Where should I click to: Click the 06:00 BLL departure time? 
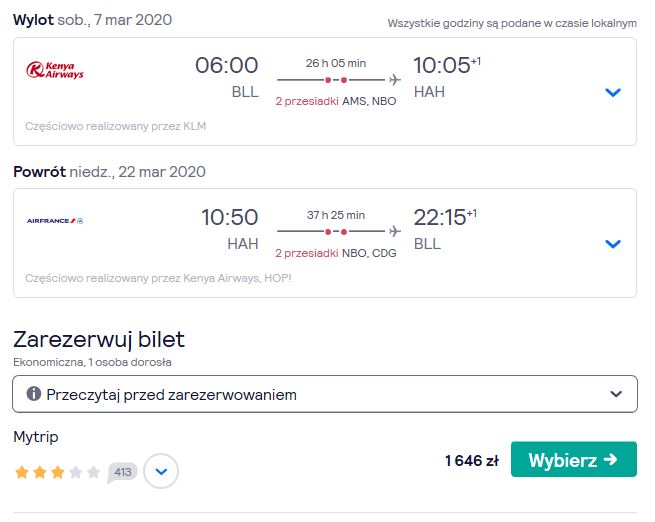coord(227,77)
